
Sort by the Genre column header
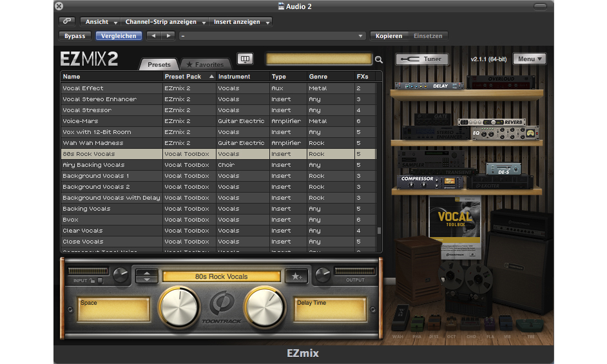coord(331,76)
